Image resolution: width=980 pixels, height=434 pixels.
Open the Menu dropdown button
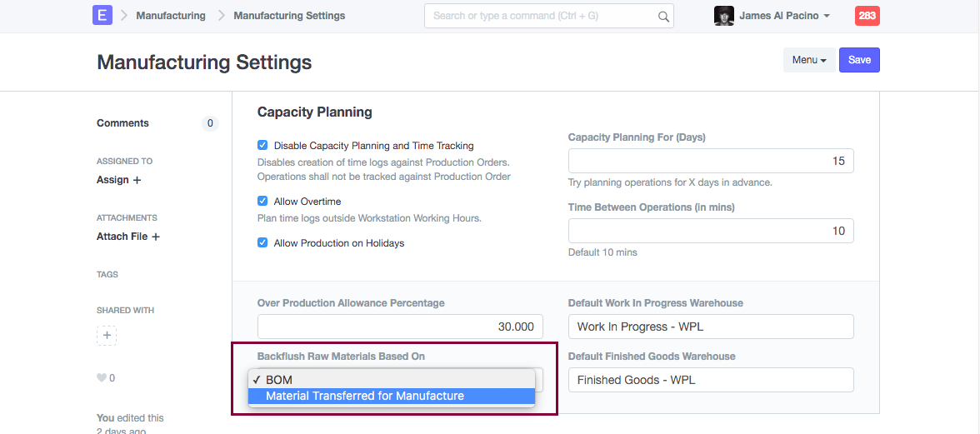click(808, 60)
